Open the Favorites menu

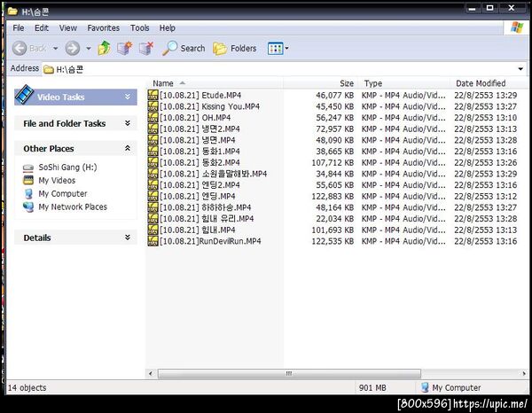[103, 27]
